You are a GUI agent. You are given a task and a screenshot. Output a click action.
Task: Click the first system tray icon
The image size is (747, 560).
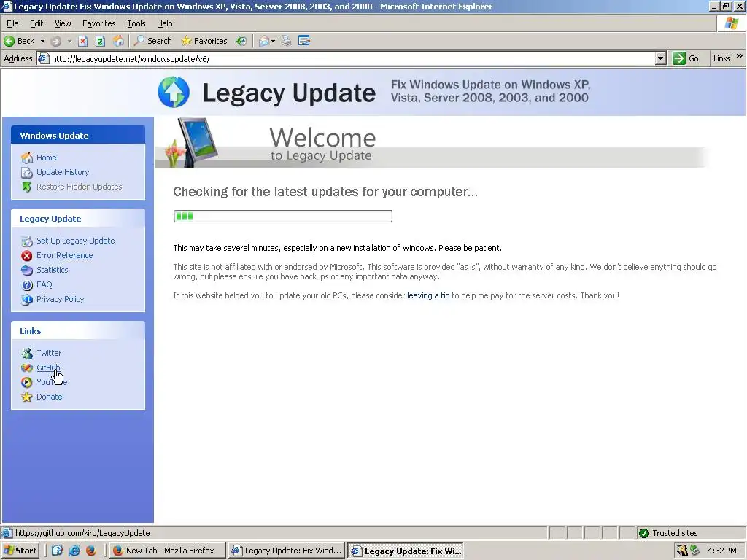tap(682, 551)
